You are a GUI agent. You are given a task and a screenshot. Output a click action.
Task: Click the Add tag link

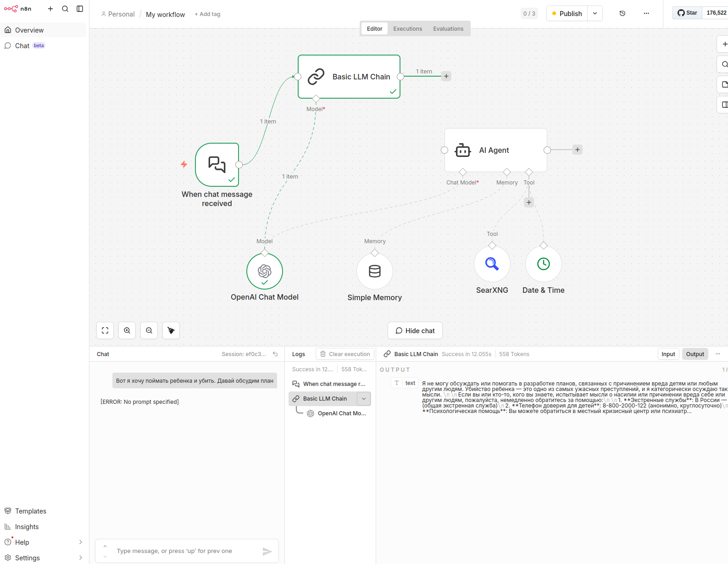pyautogui.click(x=207, y=14)
